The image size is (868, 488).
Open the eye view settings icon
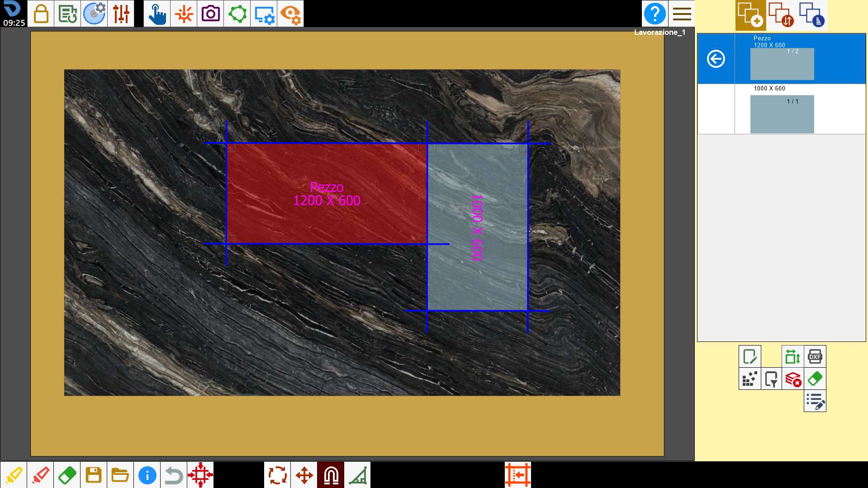point(290,14)
